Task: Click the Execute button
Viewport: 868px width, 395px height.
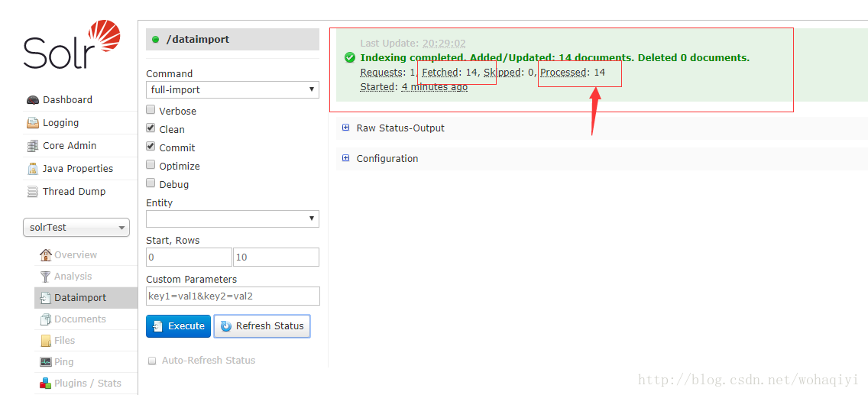Action: [x=178, y=326]
